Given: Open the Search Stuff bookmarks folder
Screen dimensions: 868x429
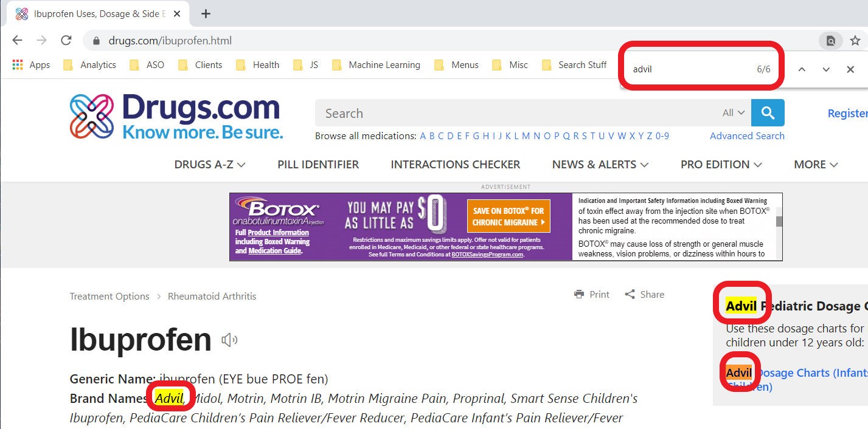Looking at the screenshot, I should coord(574,64).
